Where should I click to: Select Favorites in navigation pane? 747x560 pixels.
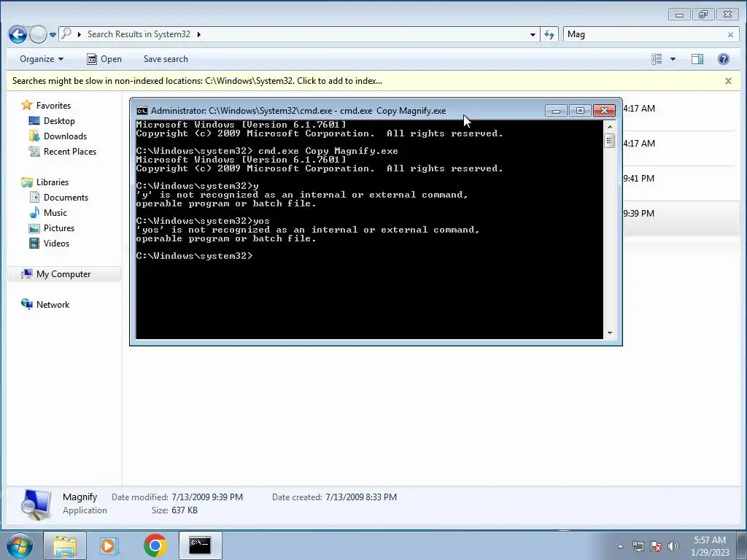[53, 106]
